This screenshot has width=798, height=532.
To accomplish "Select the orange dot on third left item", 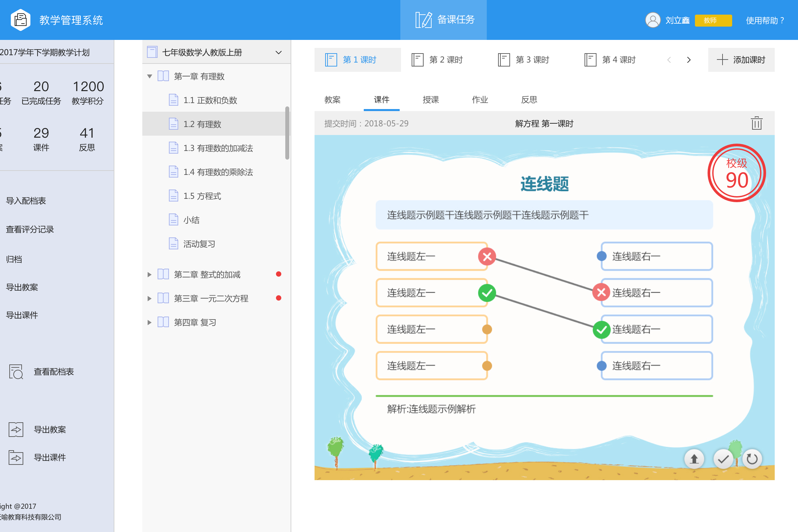I will [487, 330].
